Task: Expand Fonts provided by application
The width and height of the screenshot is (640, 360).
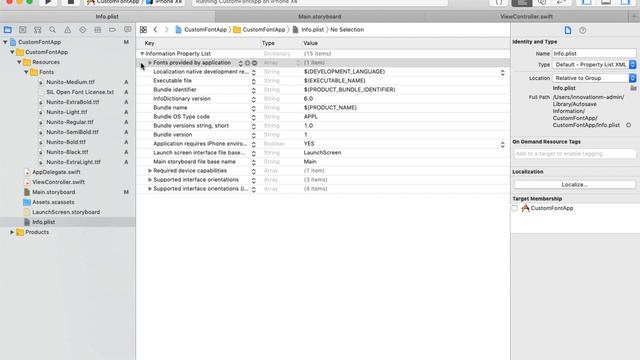Action: [150, 63]
